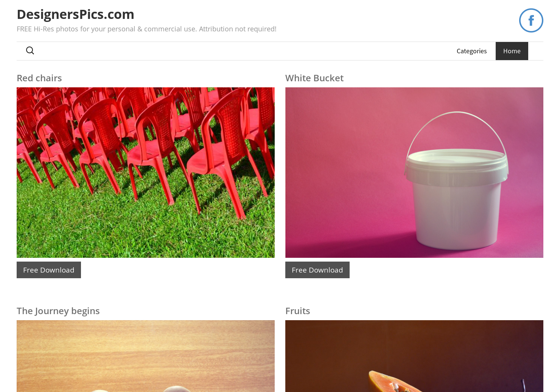This screenshot has width=560, height=392.
Task: Open the Facebook page icon
Action: pos(531,20)
